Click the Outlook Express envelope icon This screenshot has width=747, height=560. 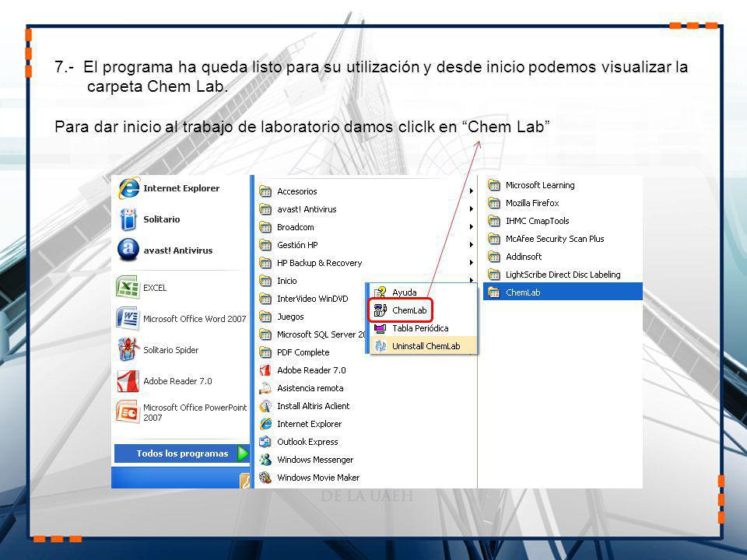coord(265,442)
